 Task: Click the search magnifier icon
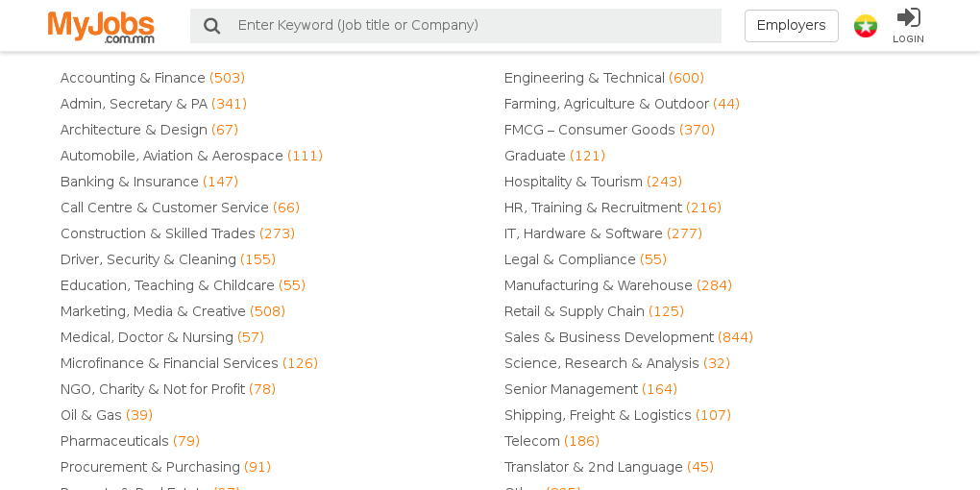(x=212, y=26)
